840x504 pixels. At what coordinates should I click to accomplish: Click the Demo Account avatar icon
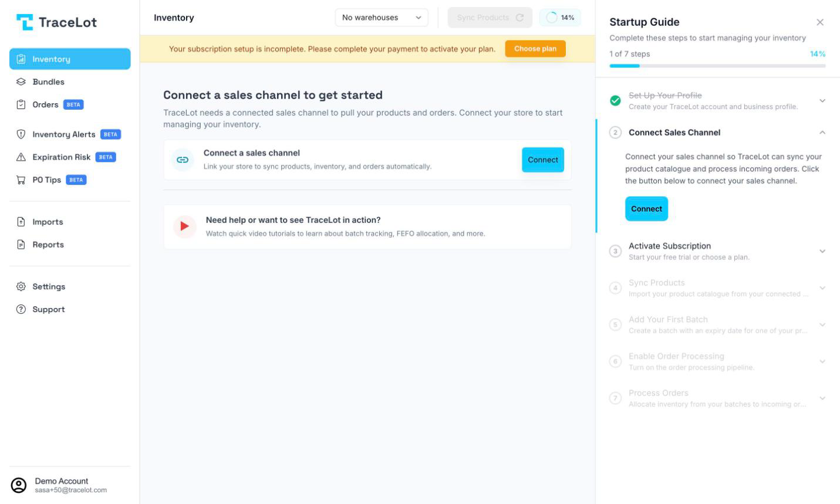tap(19, 485)
